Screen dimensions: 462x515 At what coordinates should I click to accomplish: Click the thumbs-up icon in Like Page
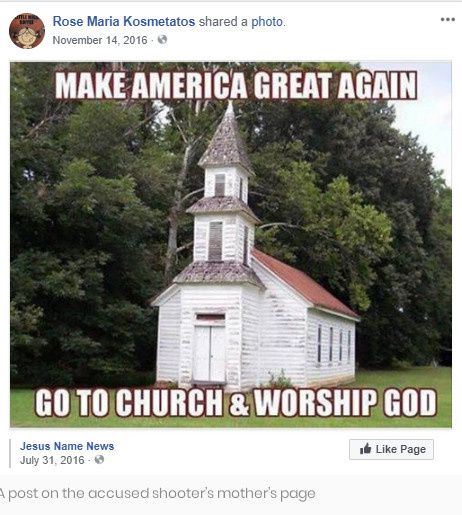(x=366, y=449)
